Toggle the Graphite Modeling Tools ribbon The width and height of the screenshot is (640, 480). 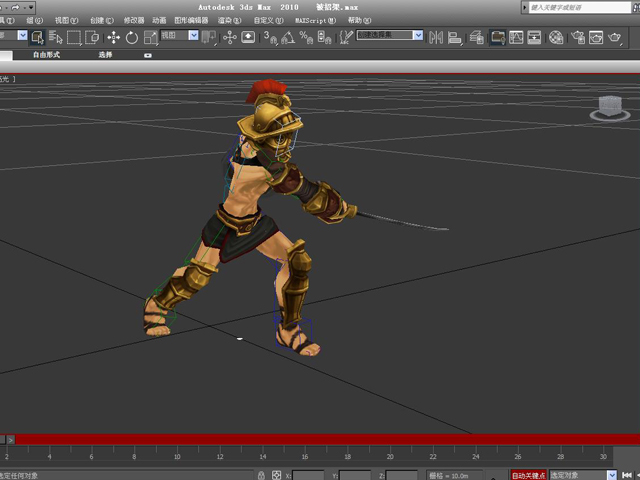point(498,38)
